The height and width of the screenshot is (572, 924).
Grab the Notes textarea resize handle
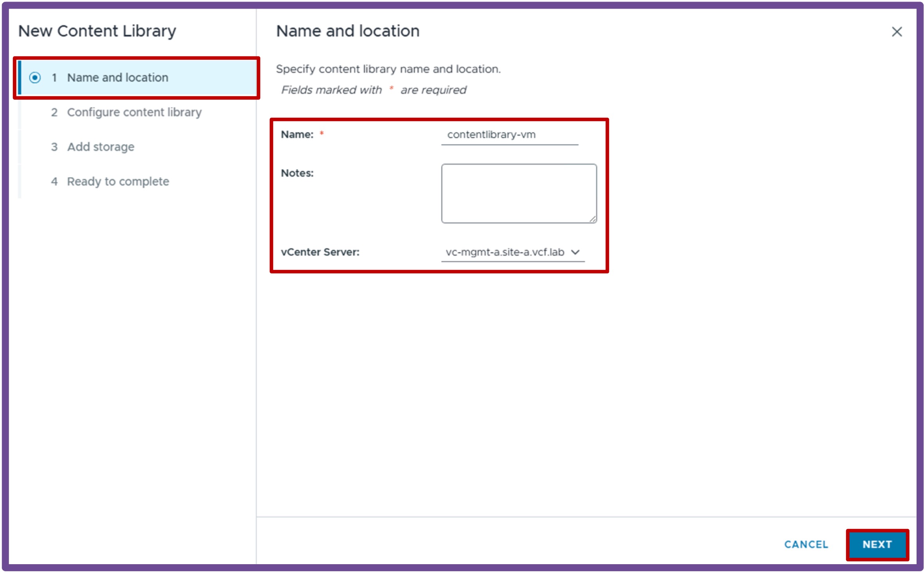click(x=593, y=219)
